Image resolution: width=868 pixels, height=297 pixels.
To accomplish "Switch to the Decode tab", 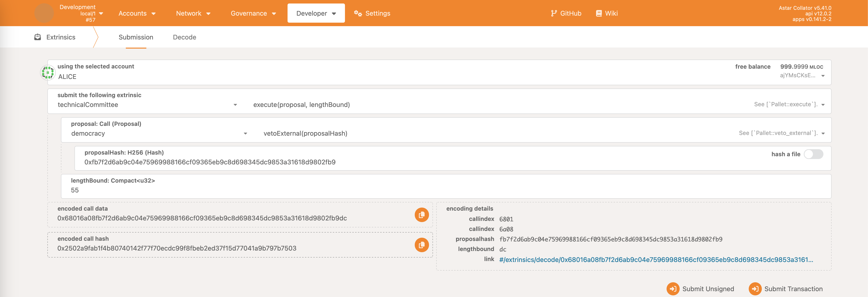I will click(x=184, y=37).
